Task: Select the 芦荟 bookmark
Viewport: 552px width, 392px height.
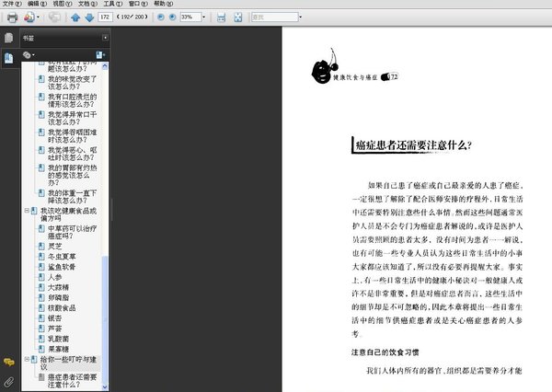Action: click(x=54, y=329)
